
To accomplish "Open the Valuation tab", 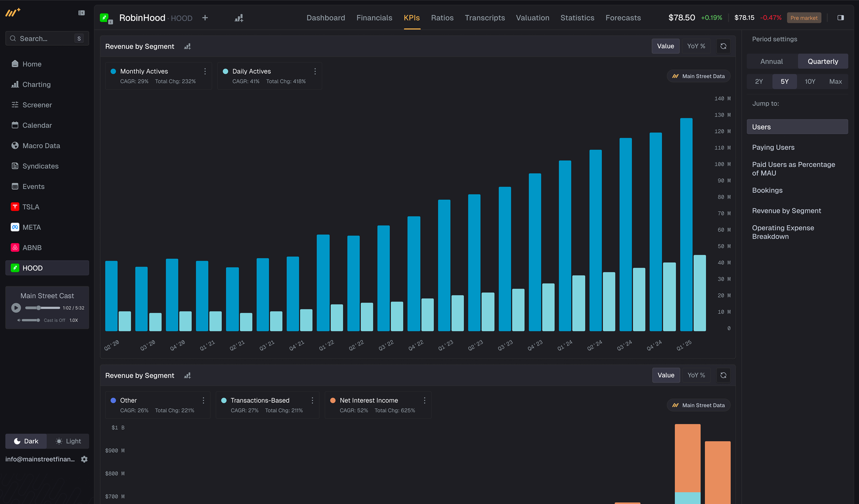I will click(532, 18).
